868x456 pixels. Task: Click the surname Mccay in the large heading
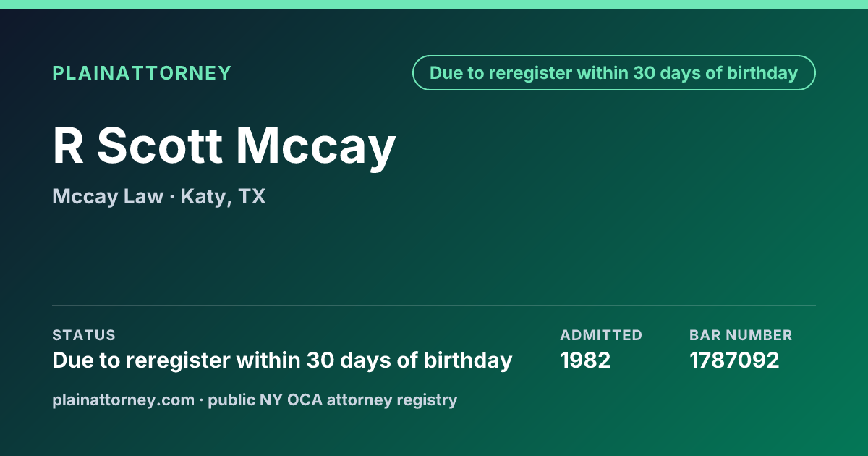[316, 146]
